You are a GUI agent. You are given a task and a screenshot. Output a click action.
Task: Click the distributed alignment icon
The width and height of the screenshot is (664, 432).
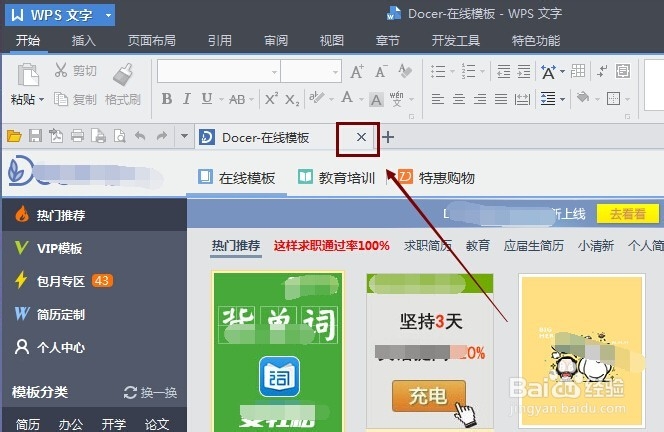coord(522,99)
